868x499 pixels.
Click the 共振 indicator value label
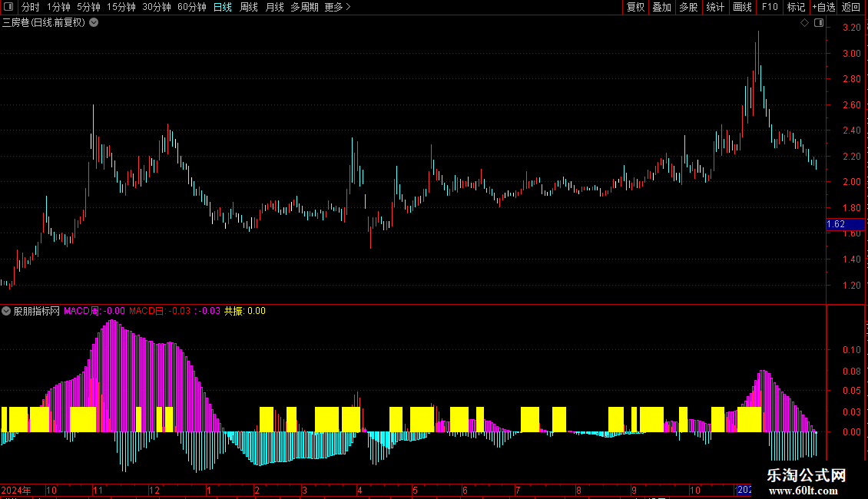(x=245, y=311)
